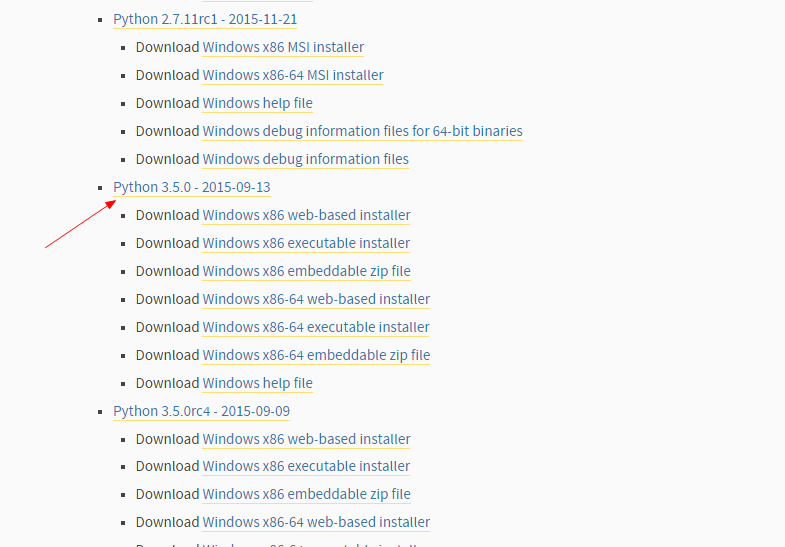Open the Python 3.5.0 - 2015-09-13 release
The width and height of the screenshot is (785, 547).
(192, 188)
